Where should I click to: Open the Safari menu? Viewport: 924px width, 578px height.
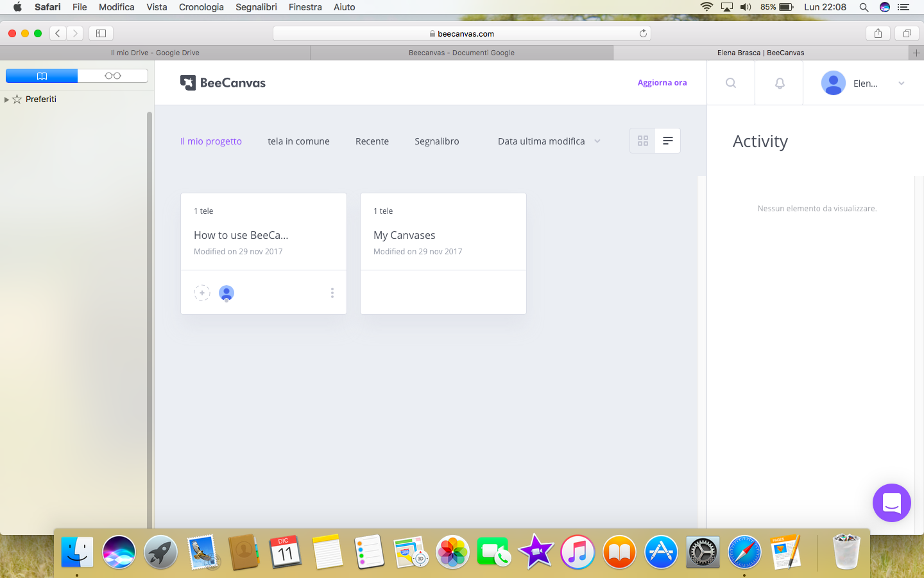pyautogui.click(x=47, y=7)
